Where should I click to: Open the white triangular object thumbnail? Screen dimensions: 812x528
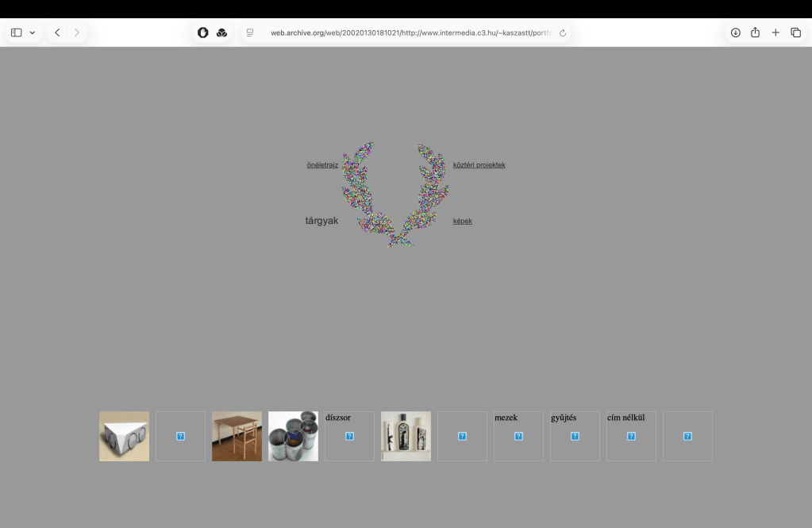coord(125,436)
